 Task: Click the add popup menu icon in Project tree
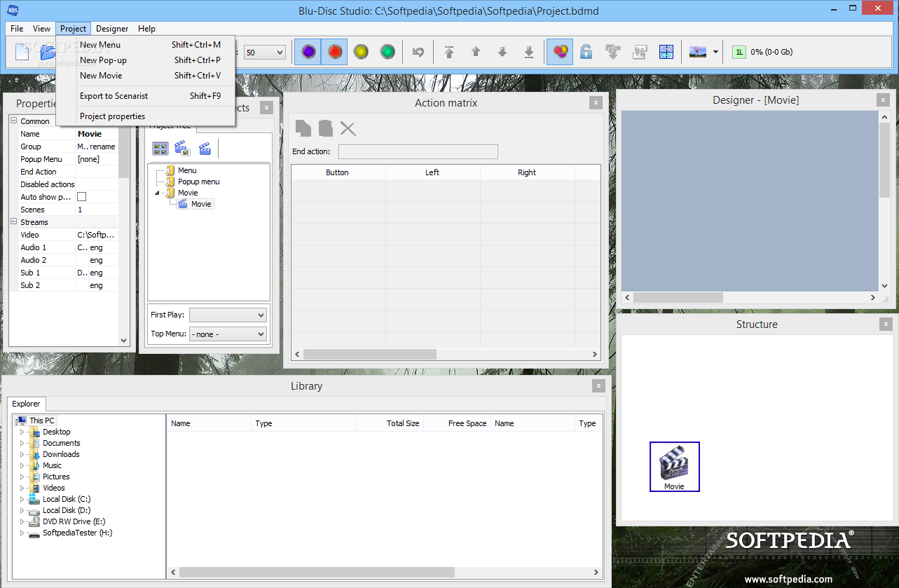[x=182, y=149]
